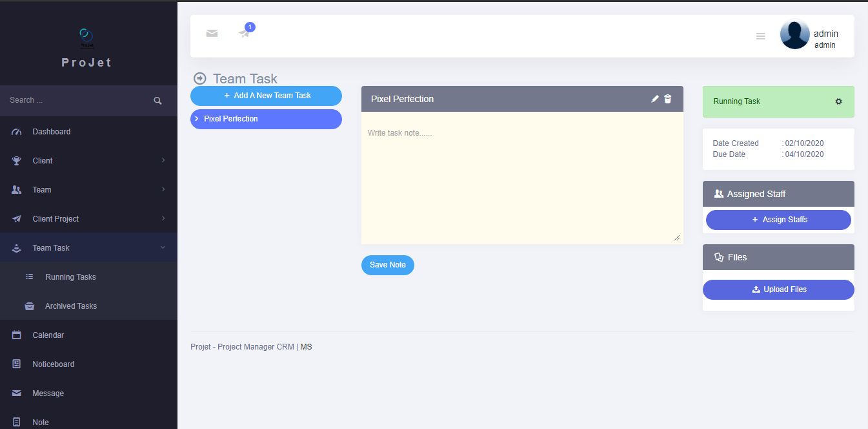This screenshot has width=868, height=429.
Task: Click the Running Tasks list icon
Action: pos(29,277)
